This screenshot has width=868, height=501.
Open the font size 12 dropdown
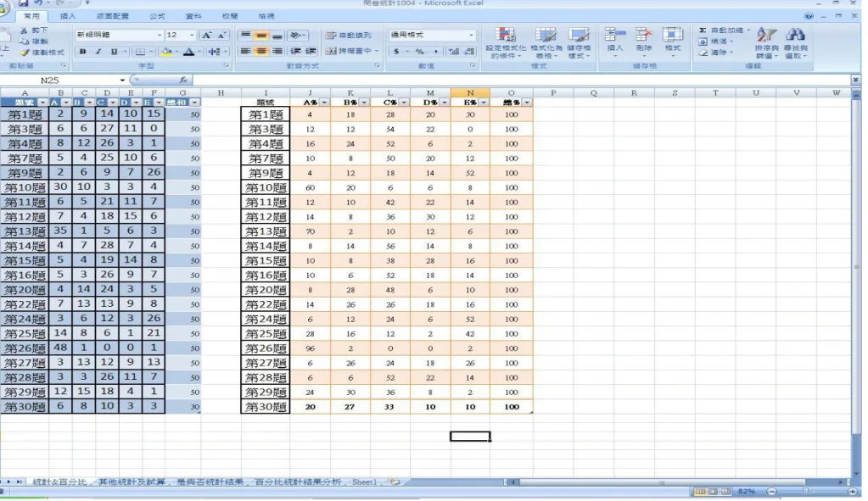(x=192, y=35)
